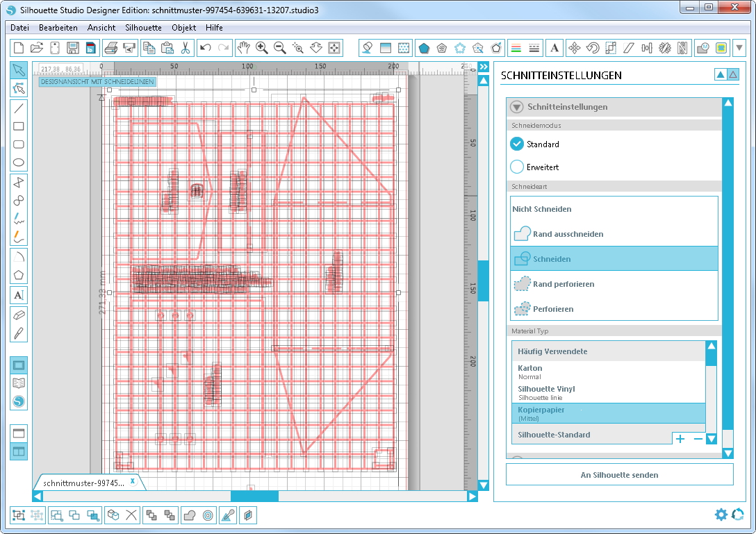Click An Silhouette senden button
This screenshot has height=534, width=756.
coord(619,475)
